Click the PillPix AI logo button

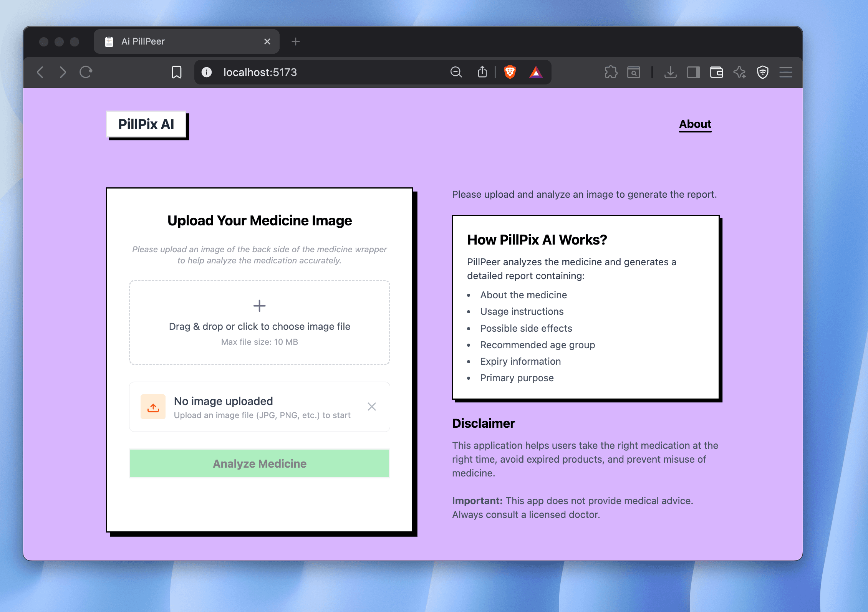pos(146,124)
